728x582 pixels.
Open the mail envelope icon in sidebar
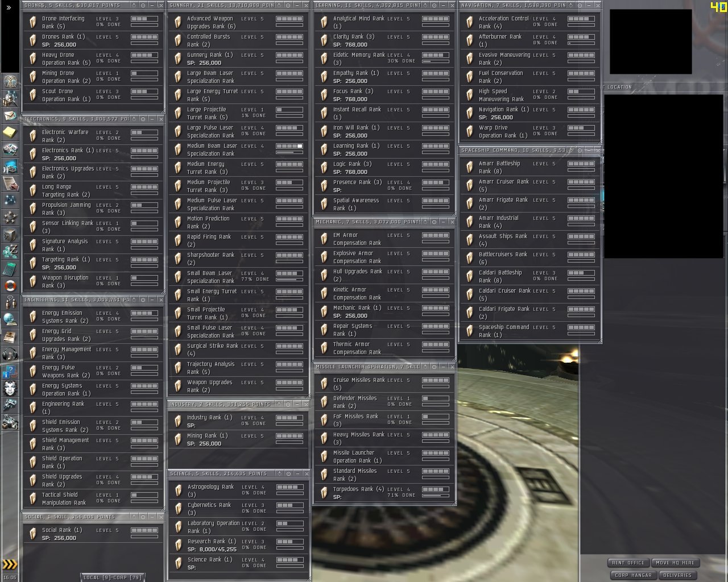(10, 115)
